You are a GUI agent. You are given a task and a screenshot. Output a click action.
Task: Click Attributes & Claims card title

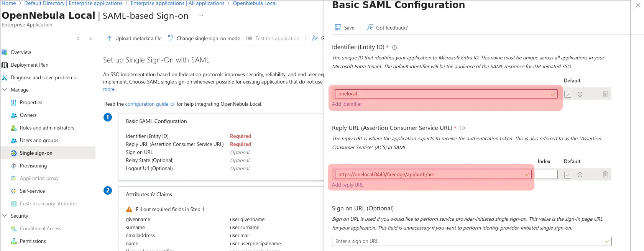pos(149,194)
